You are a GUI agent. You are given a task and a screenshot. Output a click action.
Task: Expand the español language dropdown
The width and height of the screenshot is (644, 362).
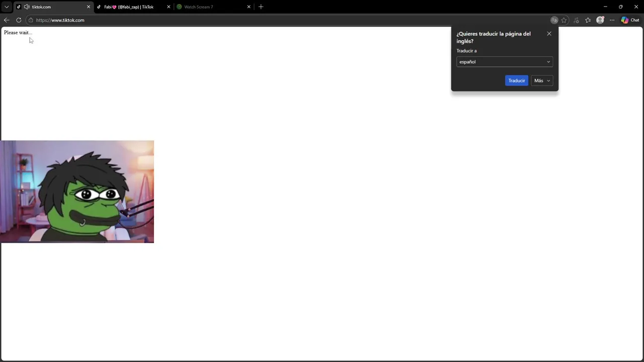(x=505, y=62)
